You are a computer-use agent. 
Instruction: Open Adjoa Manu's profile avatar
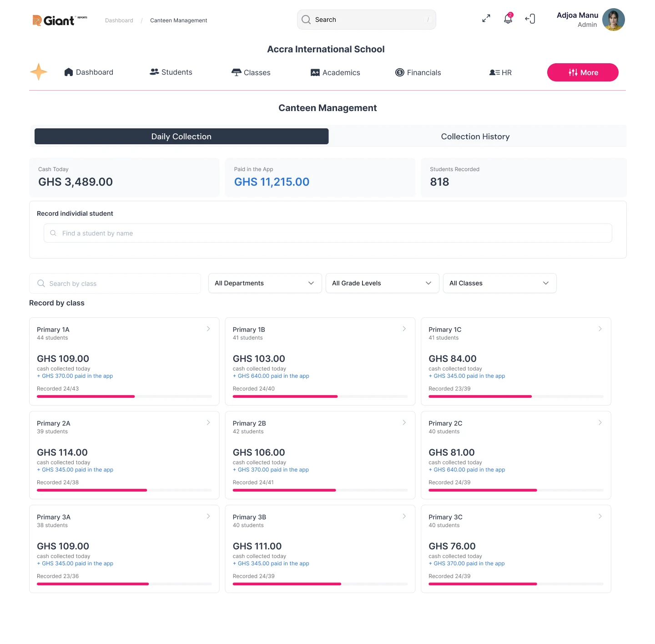click(613, 20)
